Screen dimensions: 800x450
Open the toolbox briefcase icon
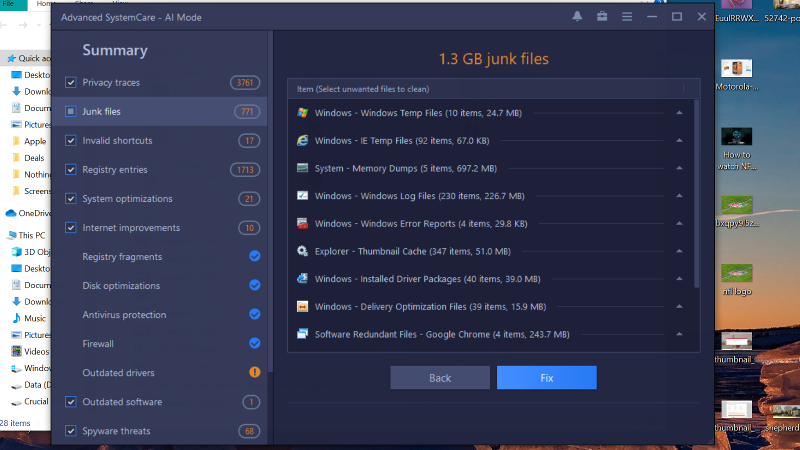(602, 16)
